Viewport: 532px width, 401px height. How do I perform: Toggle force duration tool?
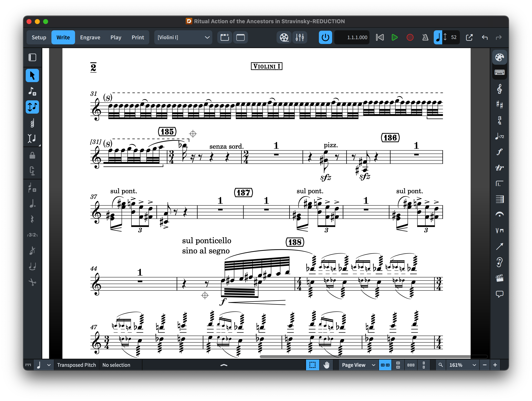pos(32,171)
